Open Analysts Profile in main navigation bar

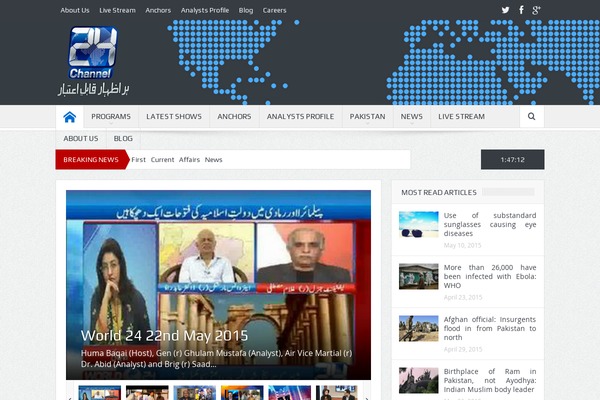(x=300, y=117)
